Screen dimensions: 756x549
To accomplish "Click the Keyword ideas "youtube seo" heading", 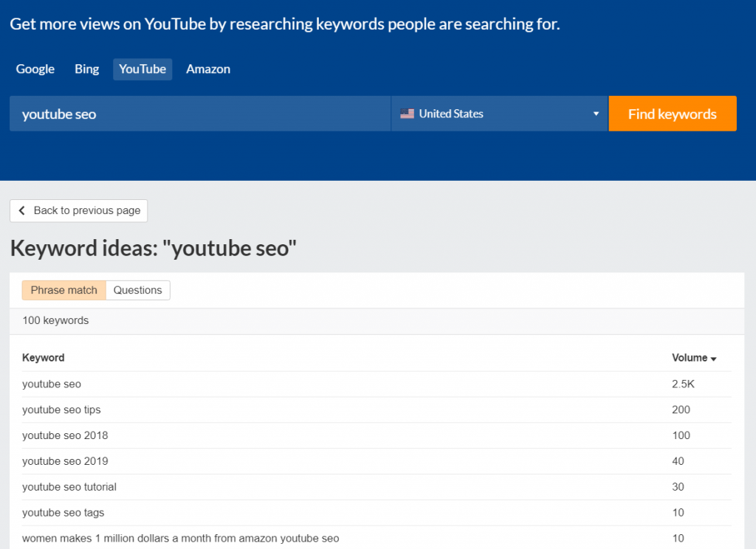I will pos(154,248).
